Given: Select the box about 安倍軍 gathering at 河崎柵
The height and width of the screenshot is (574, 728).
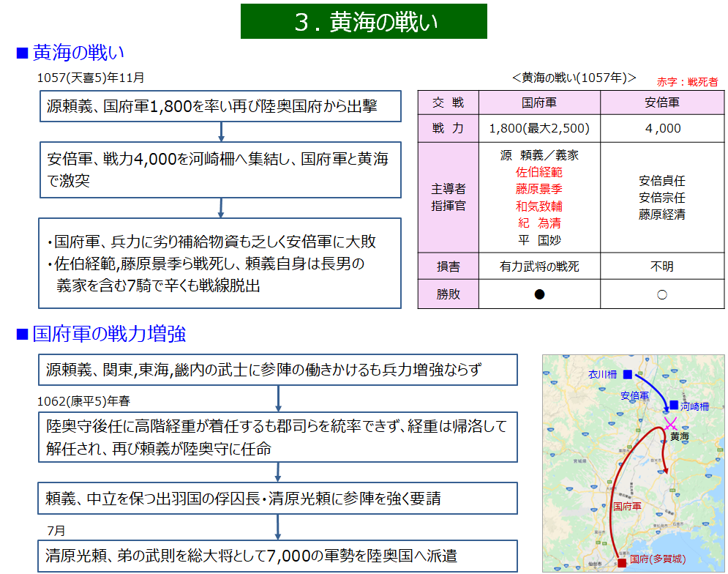Looking at the screenshot, I should 220,170.
